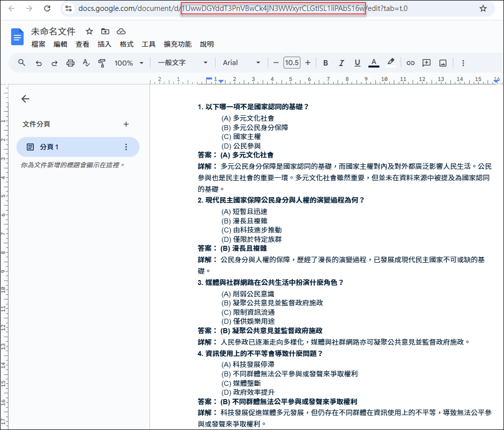Screen dimensions: 504x430
Task: Collapse the tabs sidebar with back arrow
Action: click(25, 99)
